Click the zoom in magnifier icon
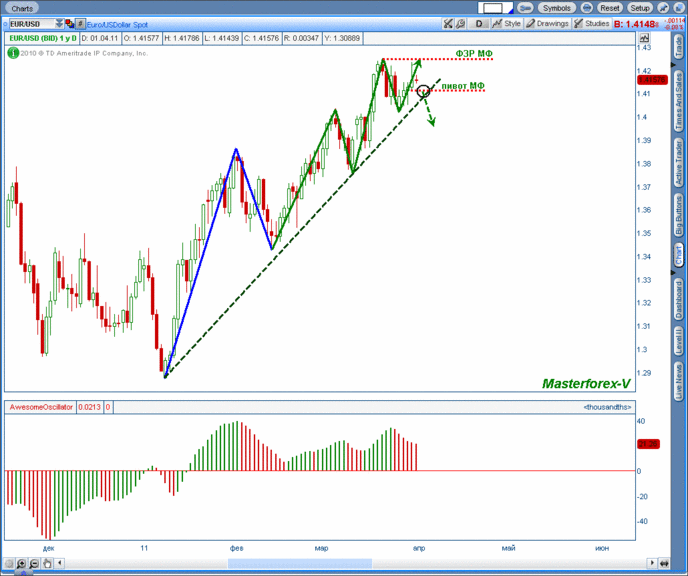Viewport: 688px width, 576px height. pyautogui.click(x=21, y=563)
